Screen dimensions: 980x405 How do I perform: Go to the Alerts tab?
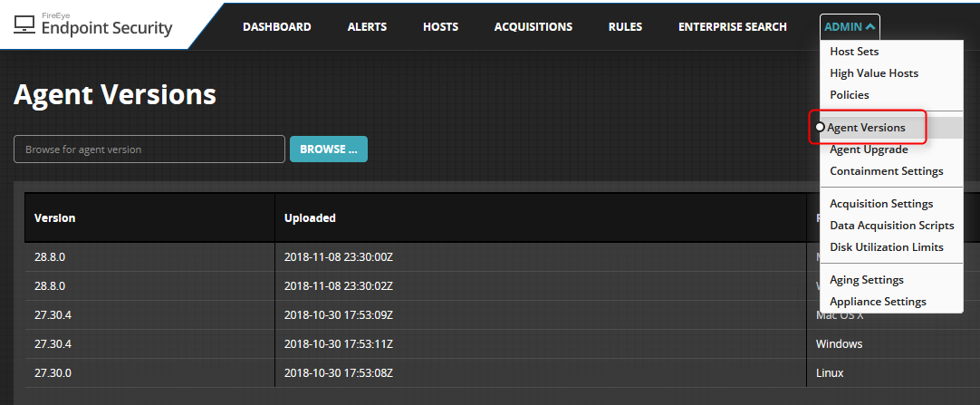click(367, 26)
